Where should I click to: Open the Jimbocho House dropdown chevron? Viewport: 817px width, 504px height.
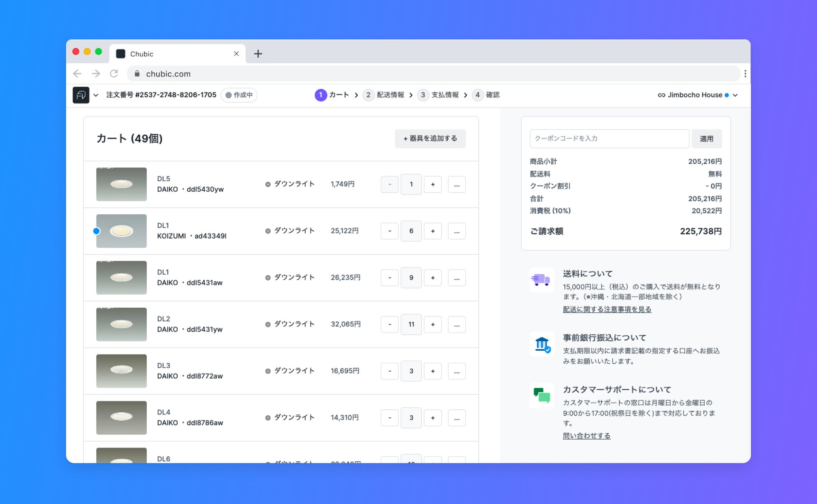pyautogui.click(x=735, y=95)
